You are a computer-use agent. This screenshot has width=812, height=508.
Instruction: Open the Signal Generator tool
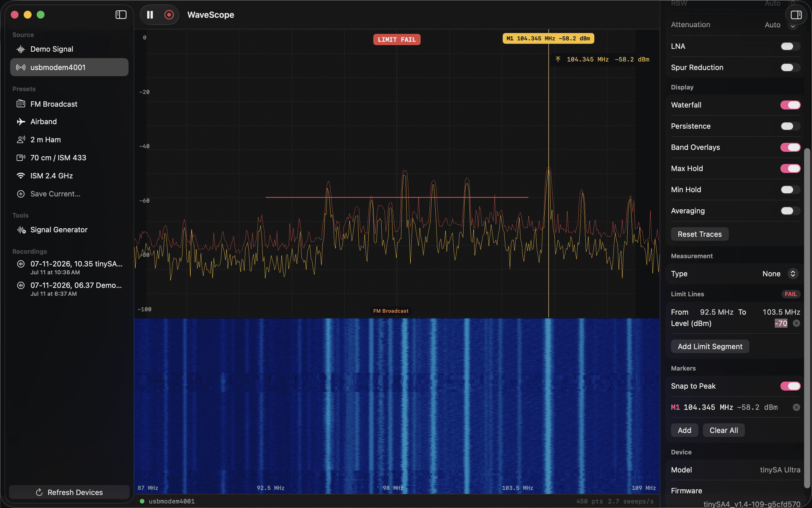(x=69, y=230)
